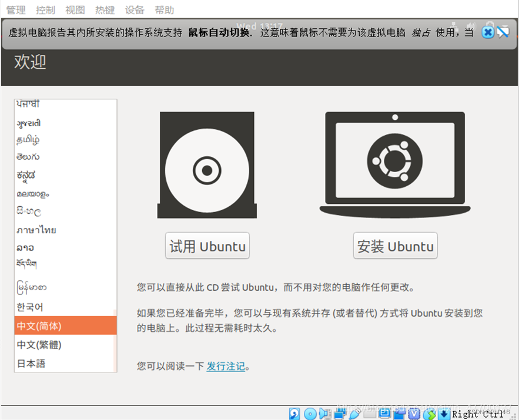Click the hard disk activity status icon

click(294, 414)
